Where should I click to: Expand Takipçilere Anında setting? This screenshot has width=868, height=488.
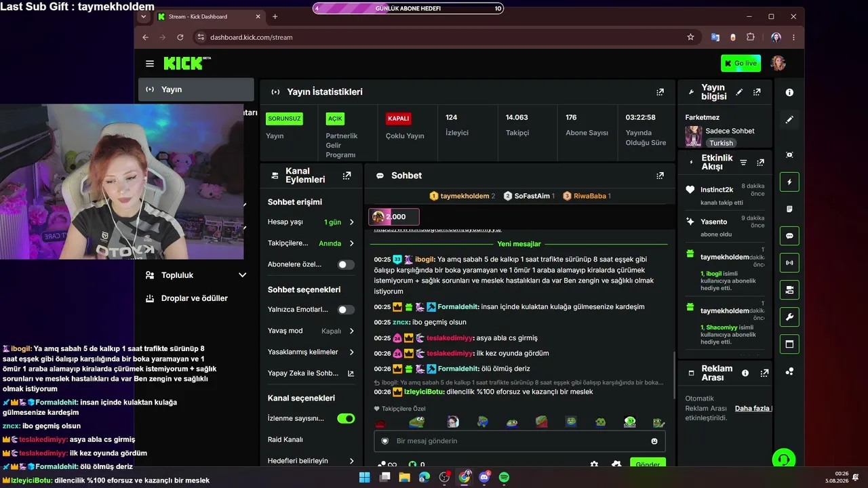pos(311,243)
